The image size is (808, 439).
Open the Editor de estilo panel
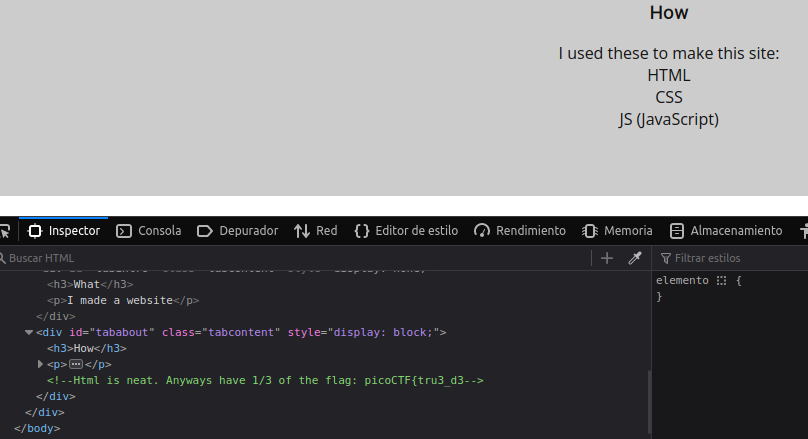(406, 231)
